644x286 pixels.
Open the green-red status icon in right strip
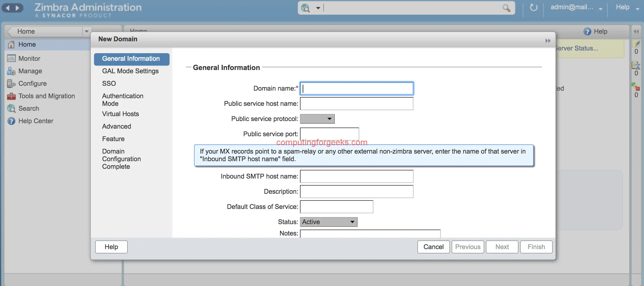(x=636, y=87)
